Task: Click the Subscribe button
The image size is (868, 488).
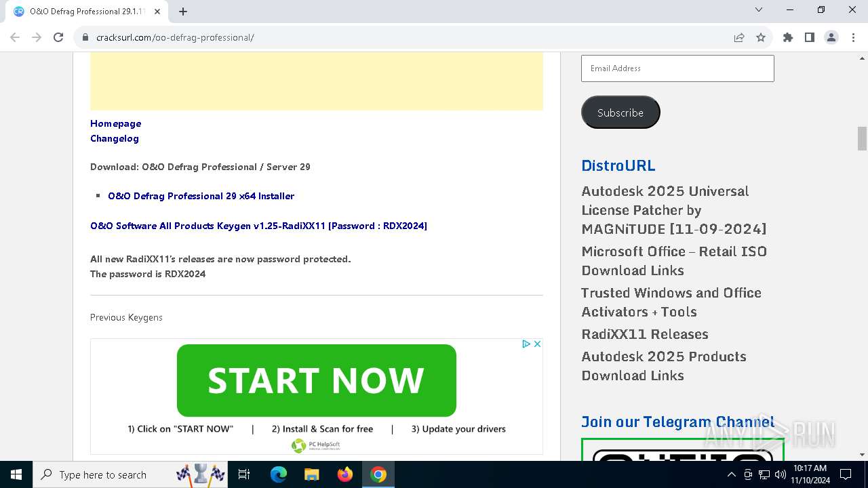Action: coord(620,113)
